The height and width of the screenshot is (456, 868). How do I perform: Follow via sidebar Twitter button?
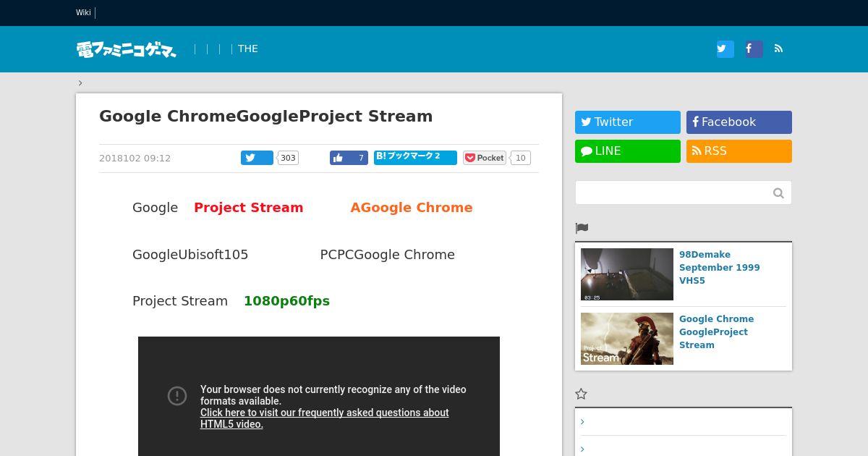click(x=628, y=122)
